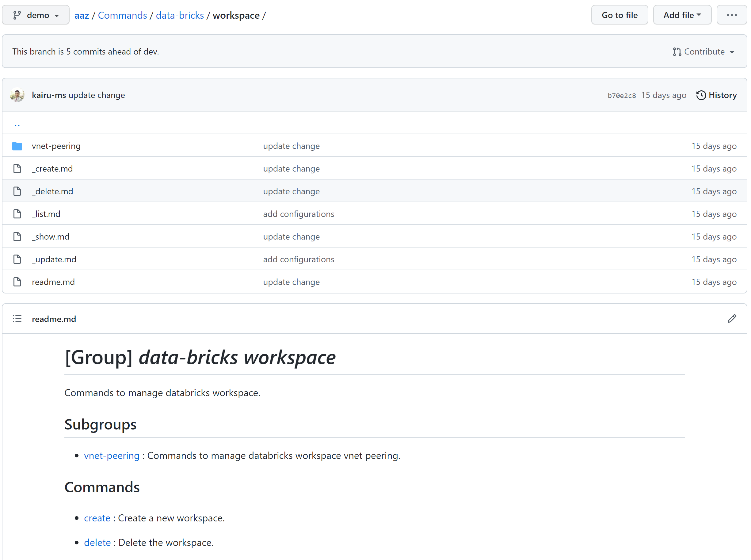The width and height of the screenshot is (751, 560).
Task: Open the vnet-peering folder
Action: (x=56, y=146)
